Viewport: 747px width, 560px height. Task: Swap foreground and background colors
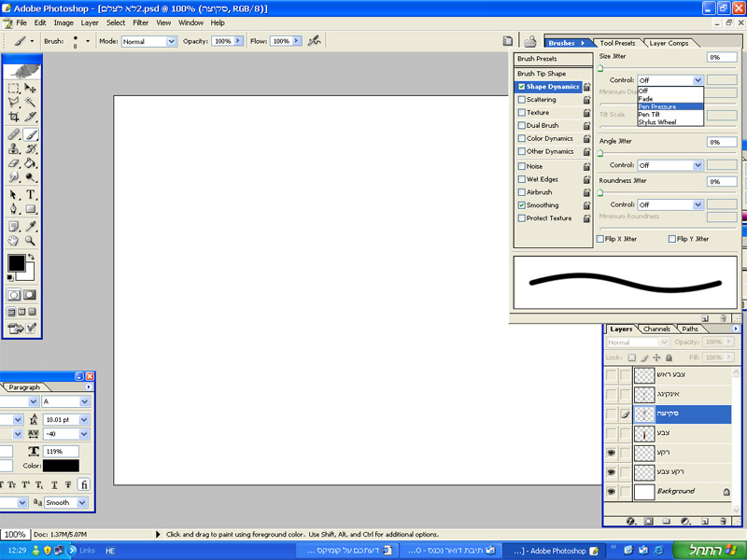[32, 258]
